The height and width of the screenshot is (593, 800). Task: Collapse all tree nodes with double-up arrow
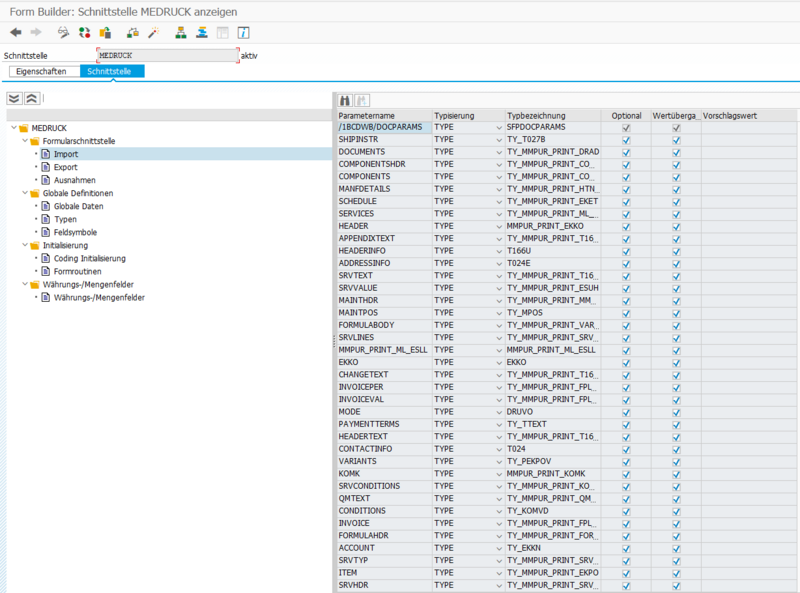31,98
